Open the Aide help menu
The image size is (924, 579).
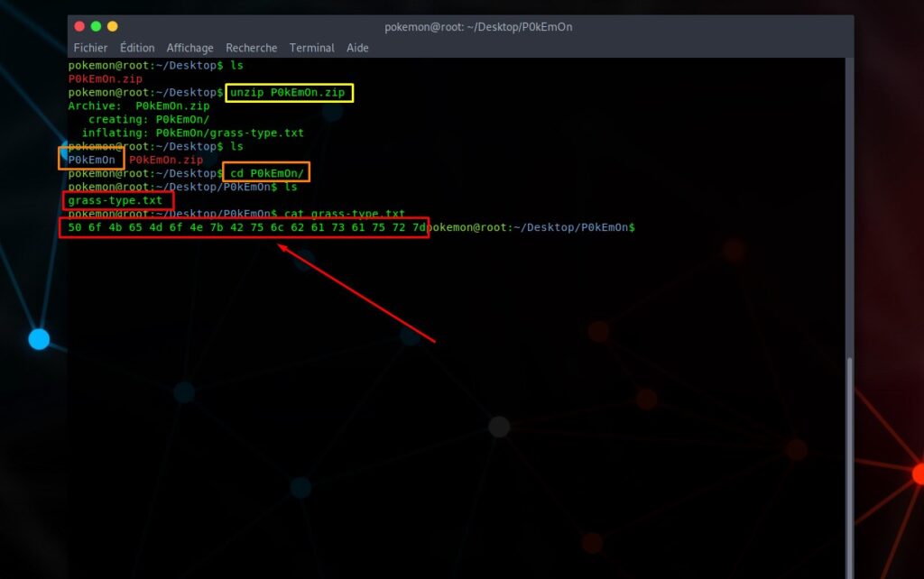tap(357, 47)
